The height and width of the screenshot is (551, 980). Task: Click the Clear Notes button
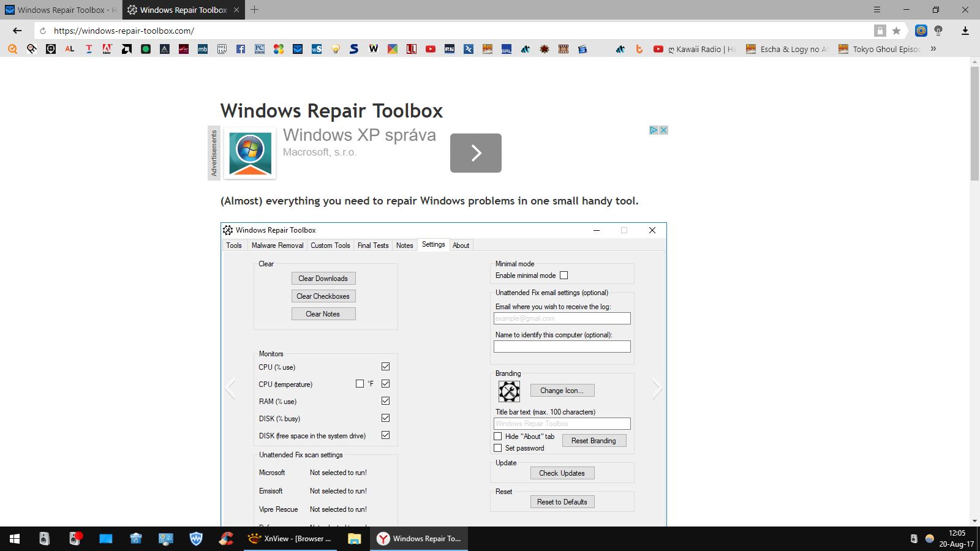[323, 314]
